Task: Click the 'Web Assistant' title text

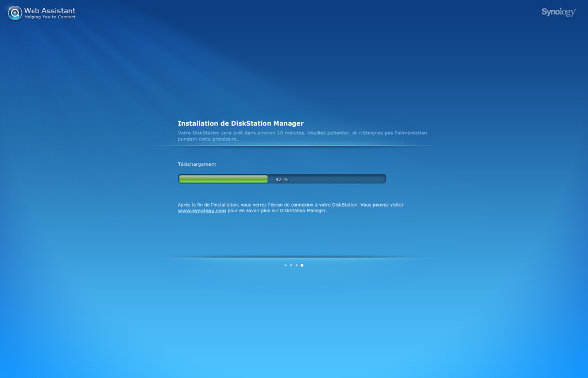Action: coord(50,10)
